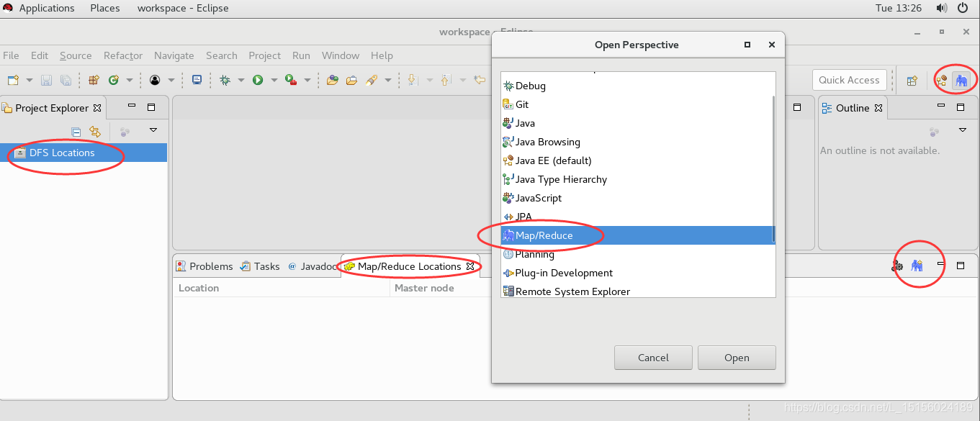Viewport: 980px width, 421px height.
Task: Collapse all in Project Explorer
Action: pos(76,131)
